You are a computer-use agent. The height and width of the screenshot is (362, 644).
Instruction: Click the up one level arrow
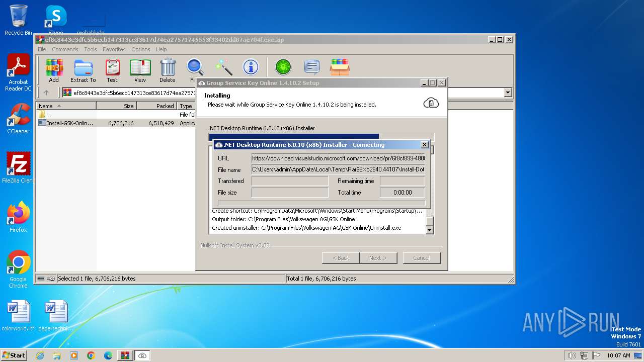pos(46,93)
